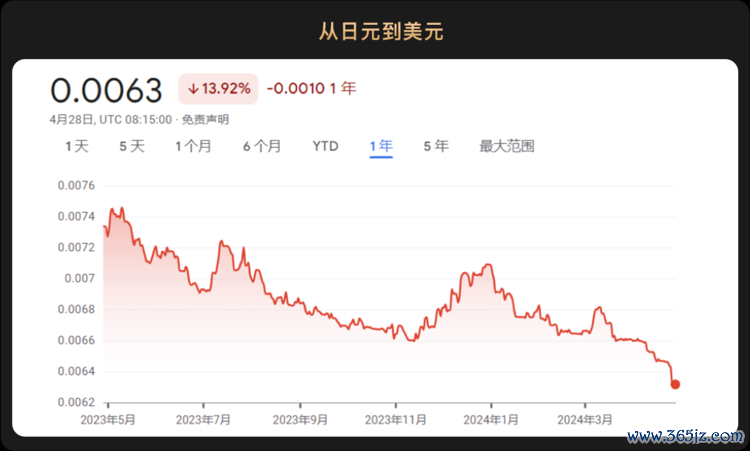Switch to the 1天 time range tab
Image resolution: width=750 pixels, height=451 pixels.
point(77,146)
